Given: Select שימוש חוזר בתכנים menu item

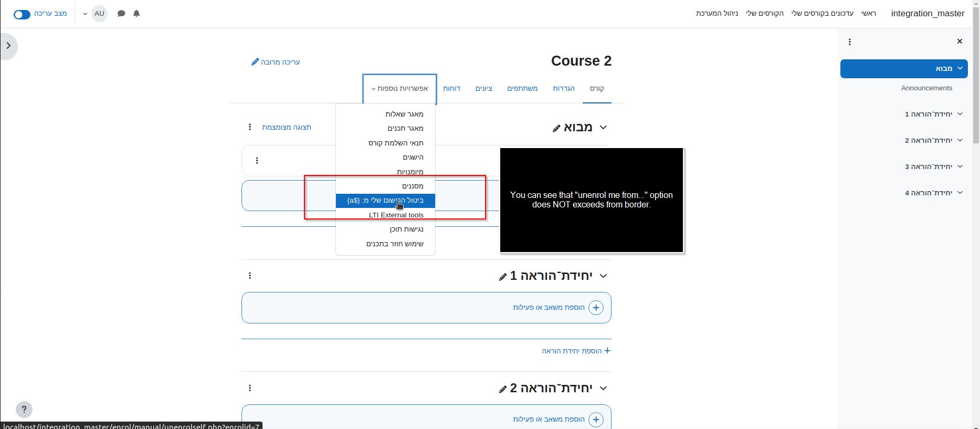Looking at the screenshot, I should tap(385, 244).
